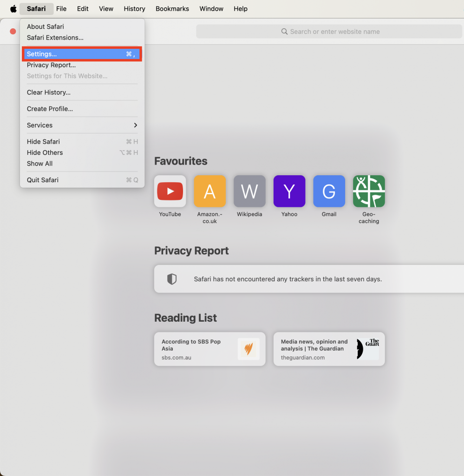The height and width of the screenshot is (476, 464).
Task: Click the SBS Pop Asia thumbnail
Action: click(x=248, y=349)
